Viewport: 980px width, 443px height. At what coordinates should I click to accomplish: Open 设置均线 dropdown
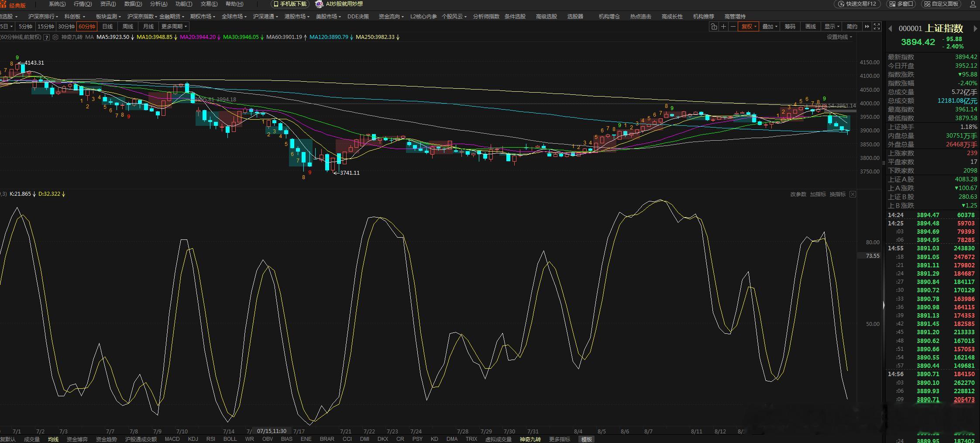click(839, 37)
